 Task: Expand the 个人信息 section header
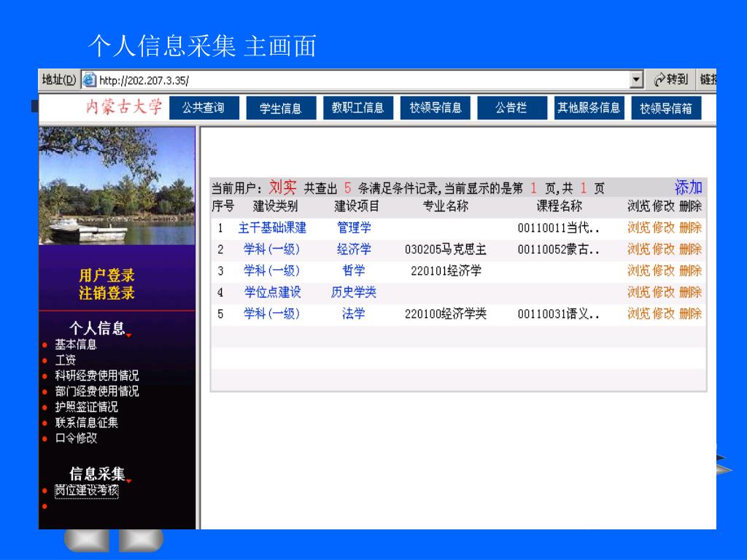point(98,327)
